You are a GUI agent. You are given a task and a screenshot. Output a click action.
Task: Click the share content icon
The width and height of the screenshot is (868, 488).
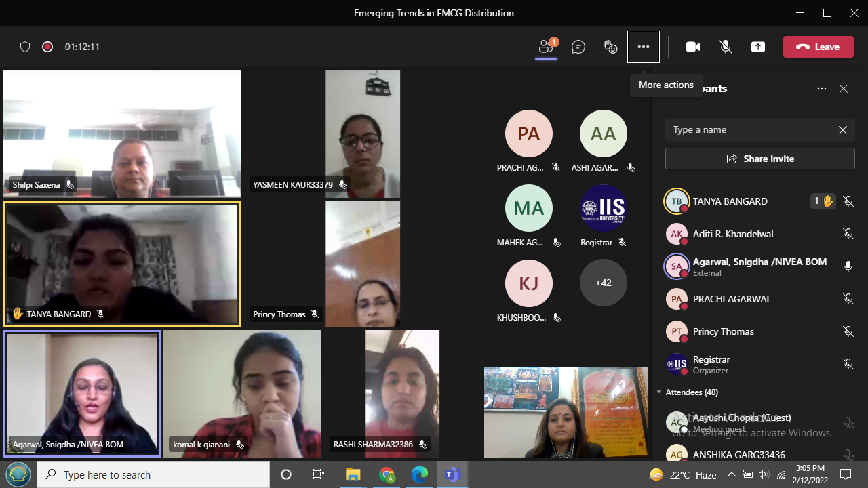click(758, 47)
